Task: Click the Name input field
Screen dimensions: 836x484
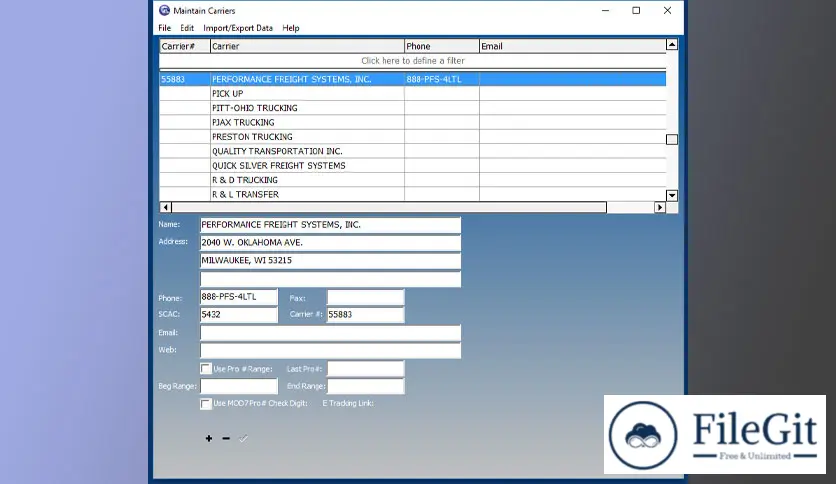Action: point(330,225)
